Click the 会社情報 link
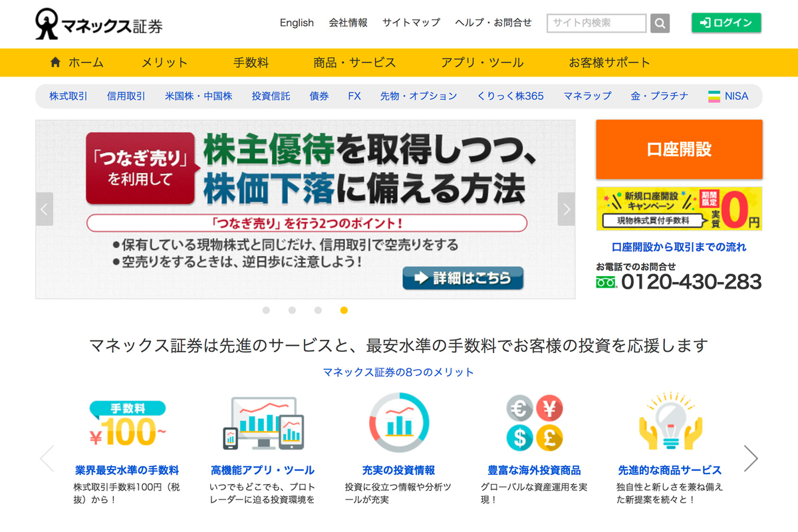This screenshot has width=798, height=532. (x=348, y=23)
